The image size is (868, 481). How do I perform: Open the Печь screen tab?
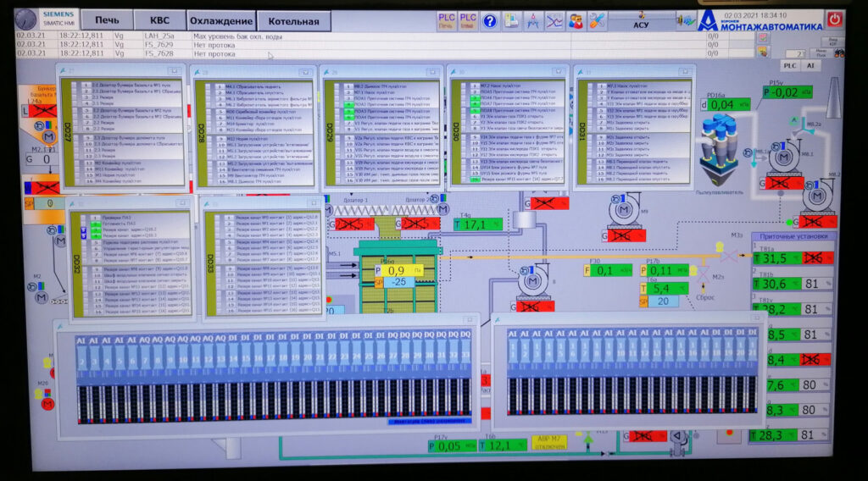click(x=106, y=20)
